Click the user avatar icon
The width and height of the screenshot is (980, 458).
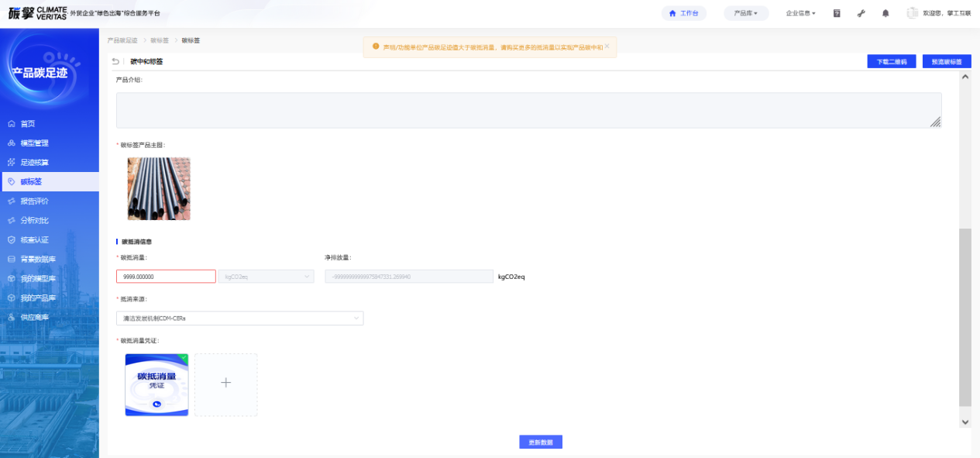[912, 13]
